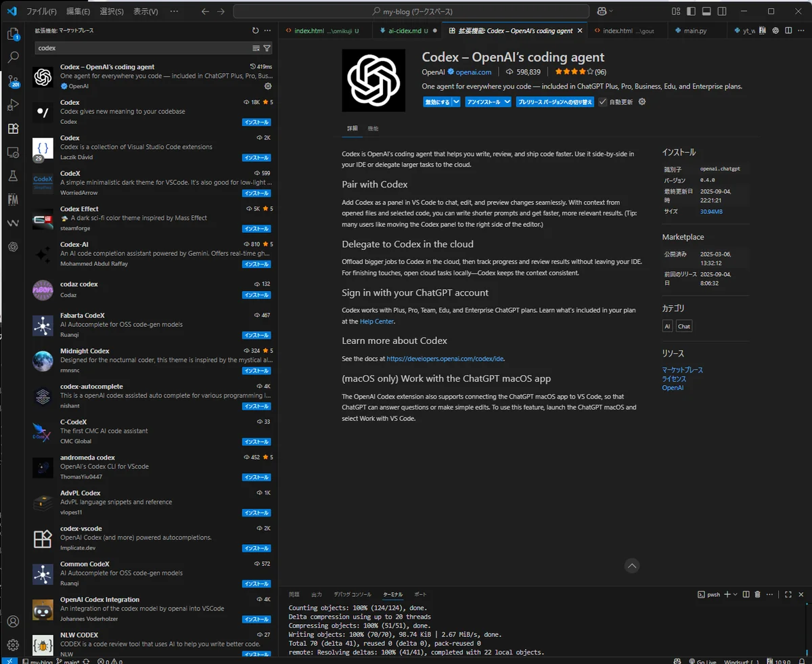
Task: Click the filter extensions funnel icon
Action: pyautogui.click(x=267, y=48)
